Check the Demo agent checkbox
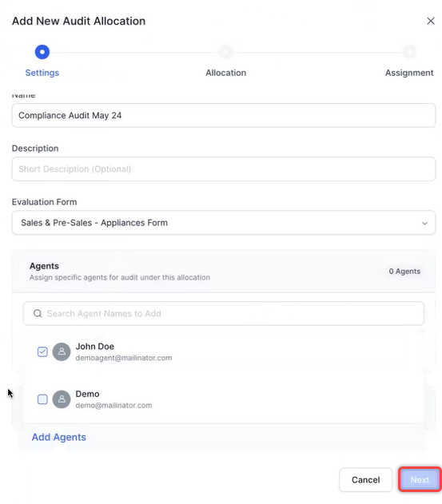The width and height of the screenshot is (442, 504). (x=42, y=399)
